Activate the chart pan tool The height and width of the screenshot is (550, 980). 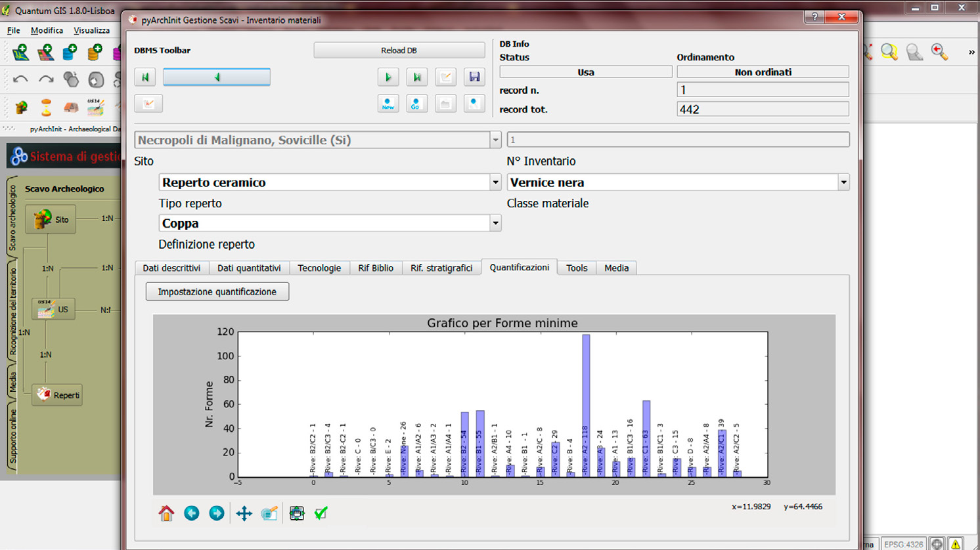click(244, 513)
